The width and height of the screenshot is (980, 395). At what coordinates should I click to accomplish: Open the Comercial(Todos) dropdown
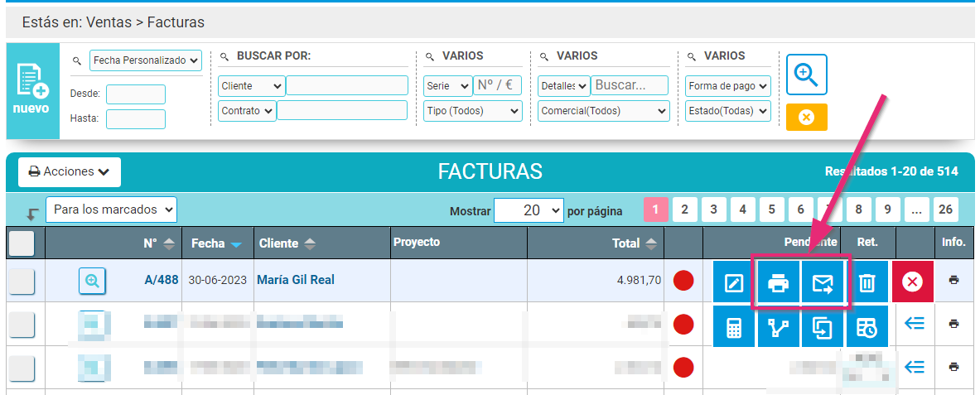point(603,111)
